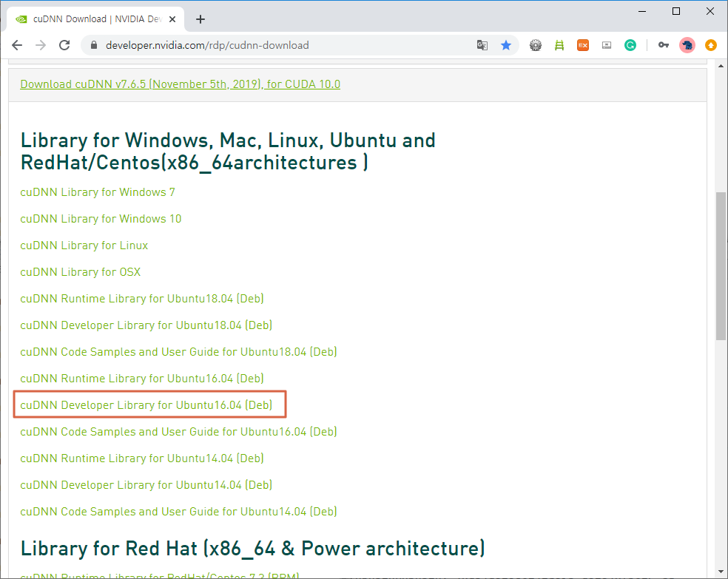Bookmark this page with the star
The width and height of the screenshot is (728, 579).
point(506,45)
